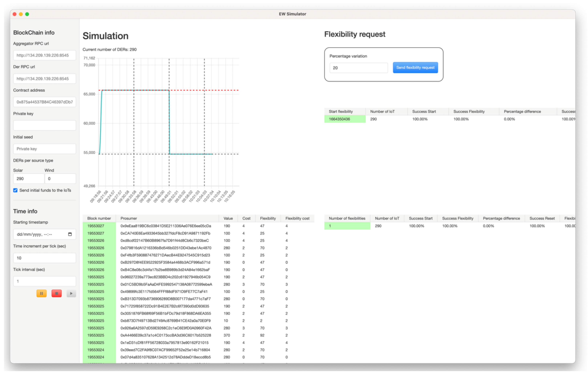Click the Wind DERs count field

tap(60, 179)
